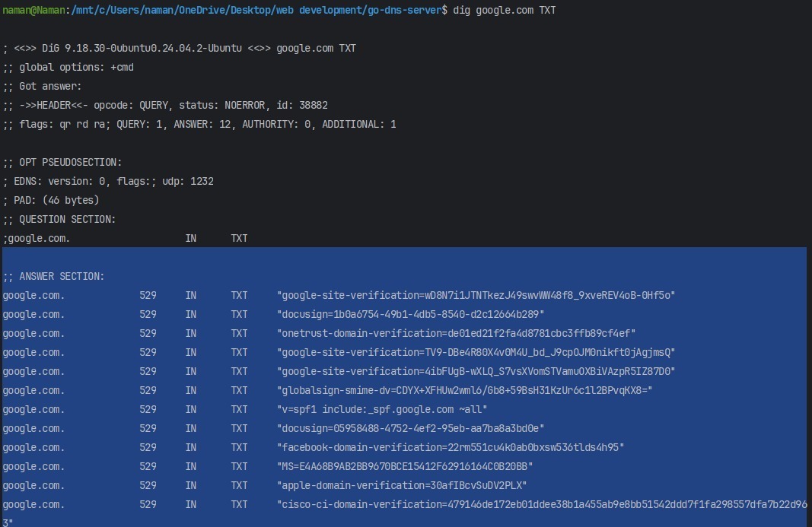The height and width of the screenshot is (527, 812).
Task: Click the 'Got answer:' line
Action: coord(43,87)
